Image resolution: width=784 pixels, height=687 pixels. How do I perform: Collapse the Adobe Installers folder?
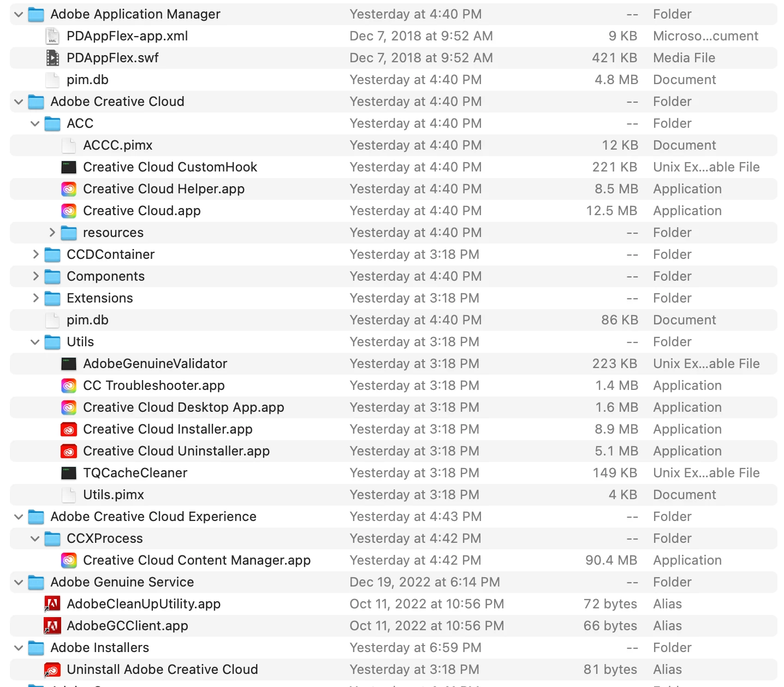(x=19, y=648)
